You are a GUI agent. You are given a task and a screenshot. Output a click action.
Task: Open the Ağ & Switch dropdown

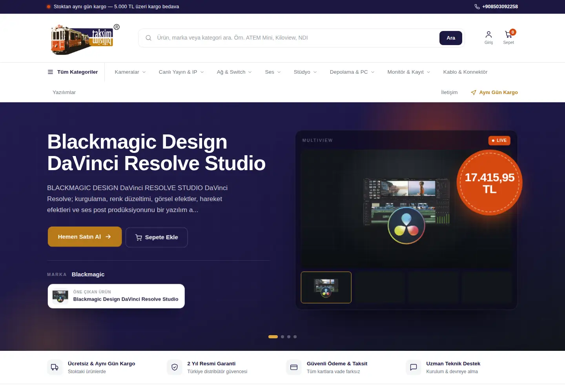pyautogui.click(x=234, y=72)
